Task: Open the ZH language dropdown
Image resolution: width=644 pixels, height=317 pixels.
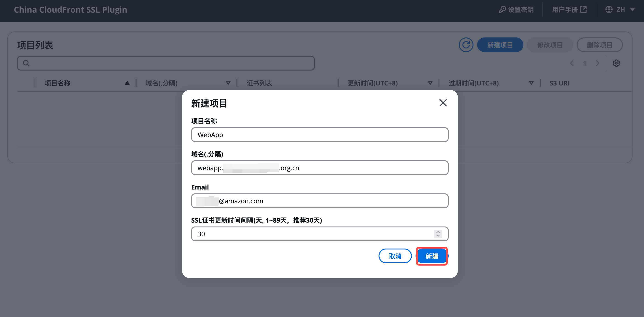Action: tap(620, 9)
